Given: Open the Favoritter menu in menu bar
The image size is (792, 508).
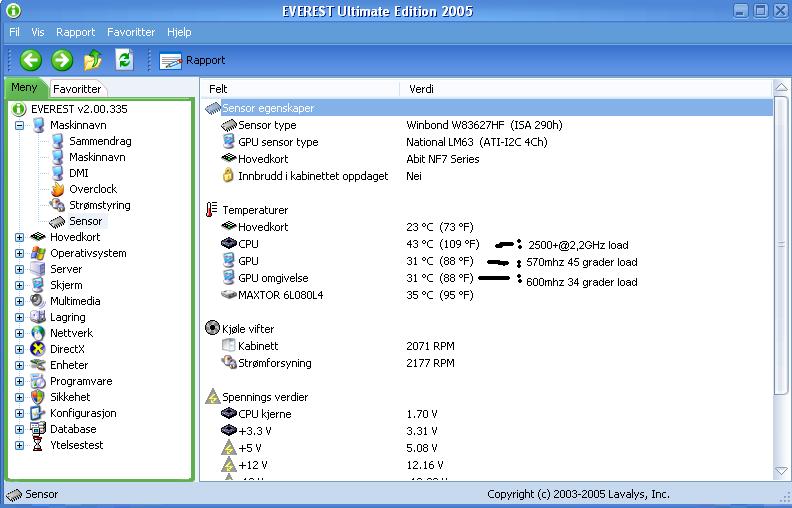Looking at the screenshot, I should [x=131, y=32].
